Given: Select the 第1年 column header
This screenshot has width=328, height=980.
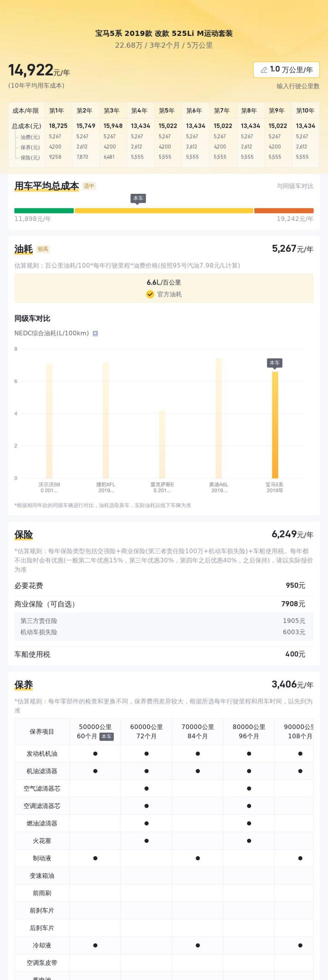Looking at the screenshot, I should (57, 111).
